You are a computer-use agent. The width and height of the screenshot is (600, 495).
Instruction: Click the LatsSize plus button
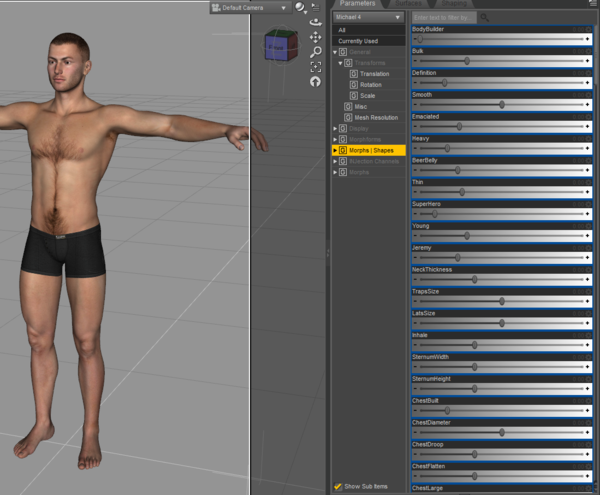pyautogui.click(x=587, y=323)
